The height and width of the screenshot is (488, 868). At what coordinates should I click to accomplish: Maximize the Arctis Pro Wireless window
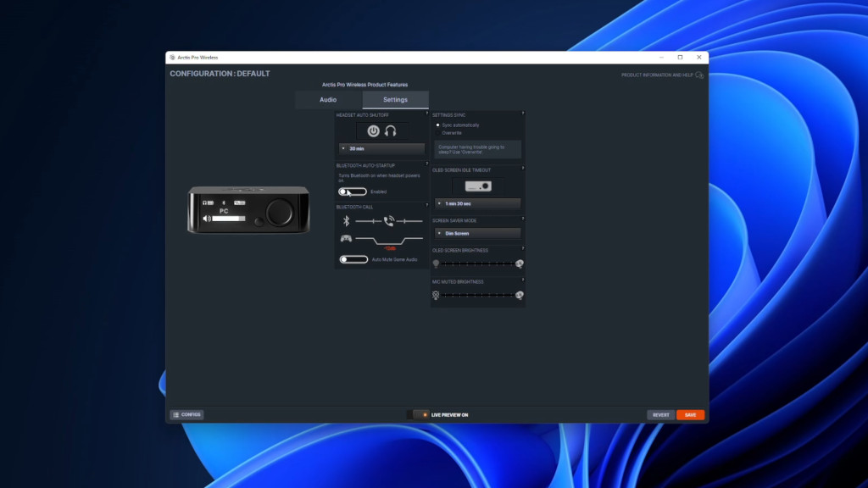tap(681, 58)
